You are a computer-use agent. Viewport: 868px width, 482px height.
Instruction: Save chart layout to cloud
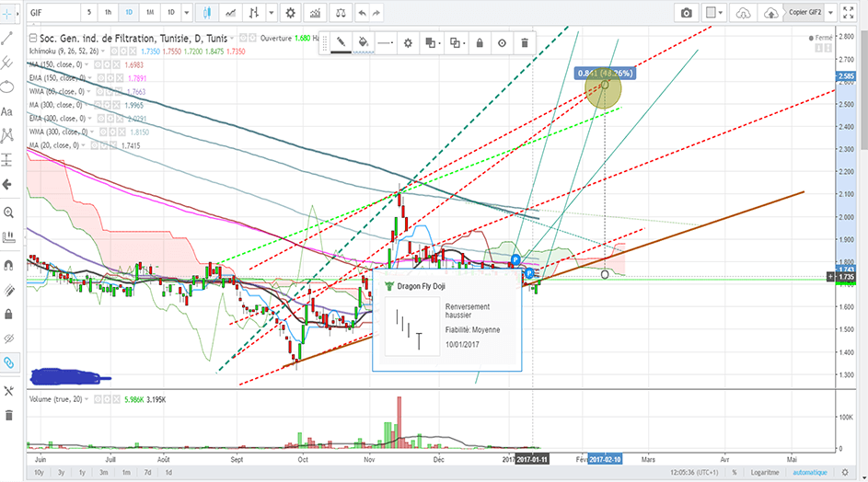click(770, 12)
